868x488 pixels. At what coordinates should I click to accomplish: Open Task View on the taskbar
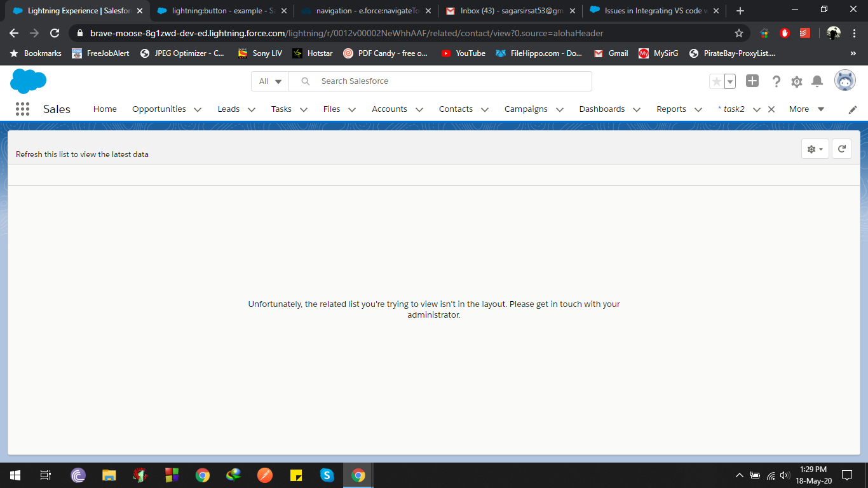click(46, 475)
